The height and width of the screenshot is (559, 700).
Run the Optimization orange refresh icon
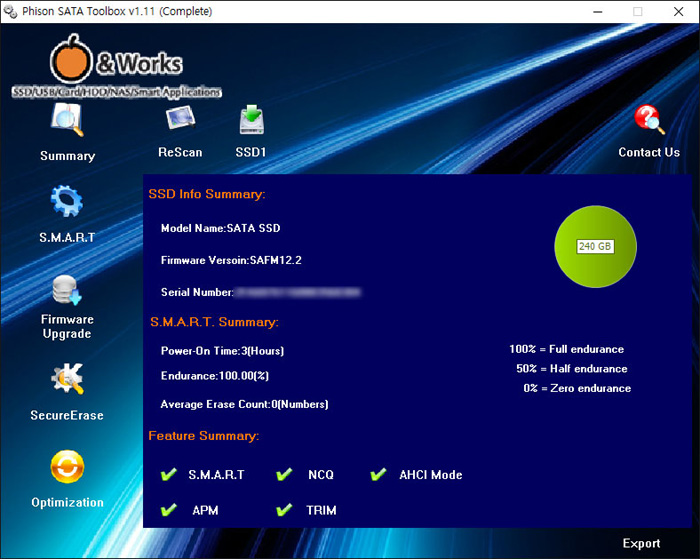point(67,467)
